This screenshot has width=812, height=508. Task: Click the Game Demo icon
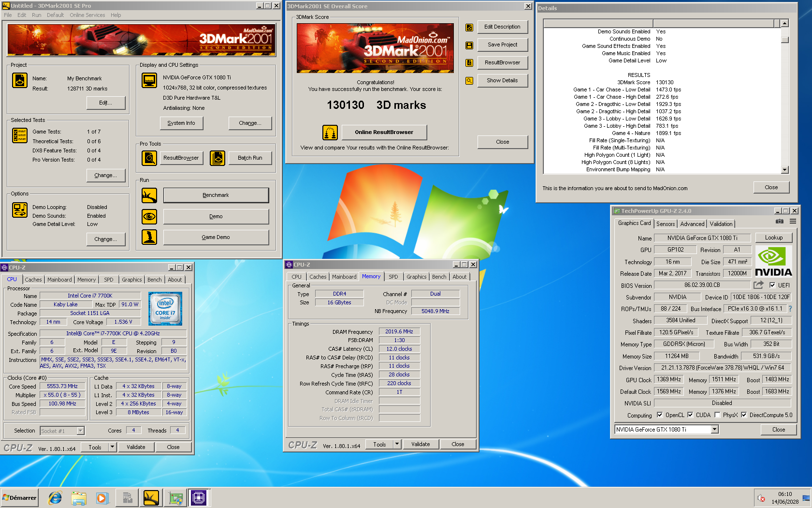149,237
